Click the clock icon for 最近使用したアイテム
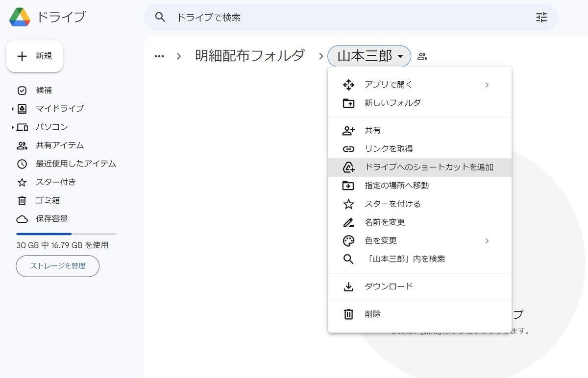This screenshot has height=378, width=588. tap(22, 164)
